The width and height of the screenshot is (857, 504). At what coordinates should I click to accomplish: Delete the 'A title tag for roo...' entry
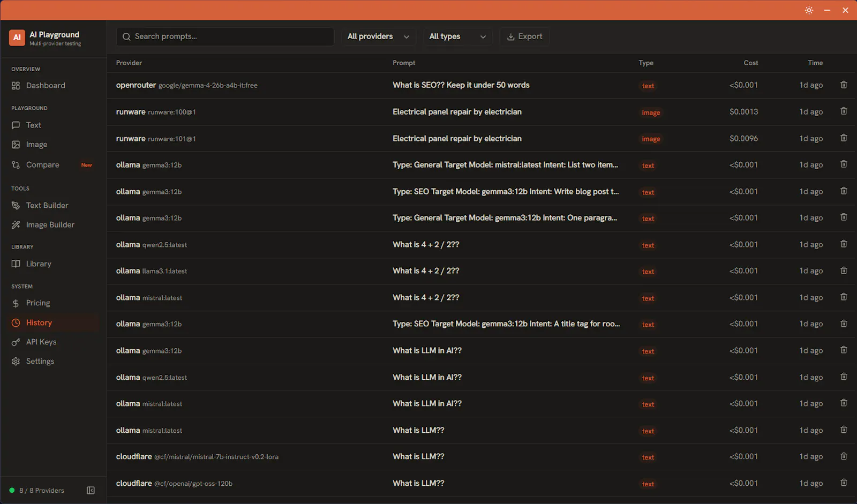[844, 324]
